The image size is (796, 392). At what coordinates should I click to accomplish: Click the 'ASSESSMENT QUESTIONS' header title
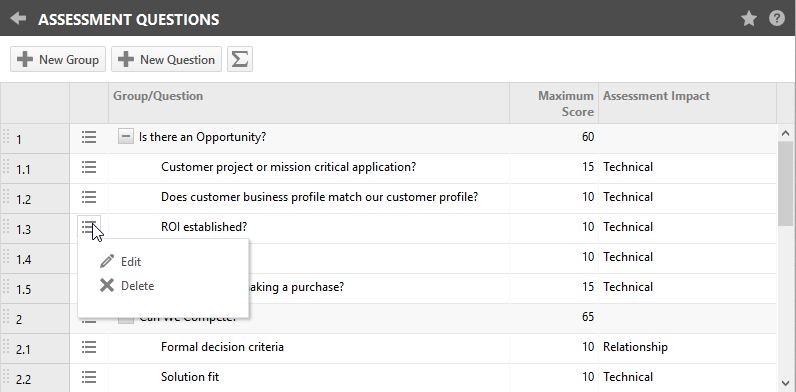coord(128,19)
